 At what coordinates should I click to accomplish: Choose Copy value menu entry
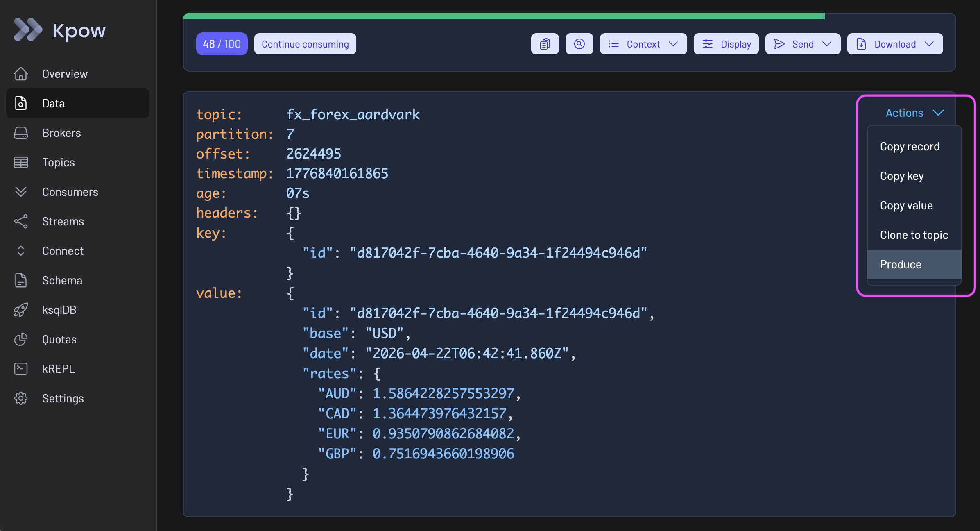pos(914,205)
